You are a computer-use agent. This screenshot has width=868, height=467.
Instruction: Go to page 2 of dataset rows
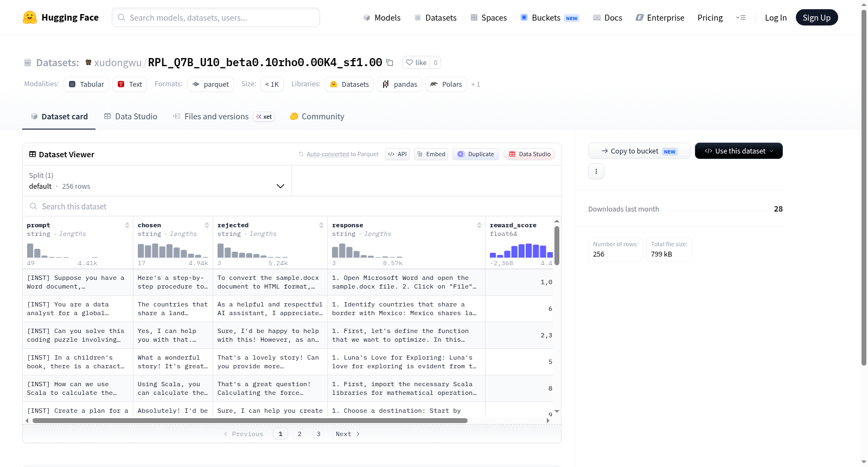[x=299, y=434]
